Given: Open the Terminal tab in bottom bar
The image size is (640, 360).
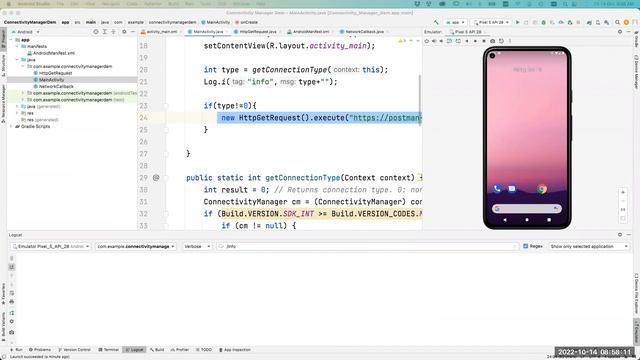Looking at the screenshot, I should tap(109, 350).
